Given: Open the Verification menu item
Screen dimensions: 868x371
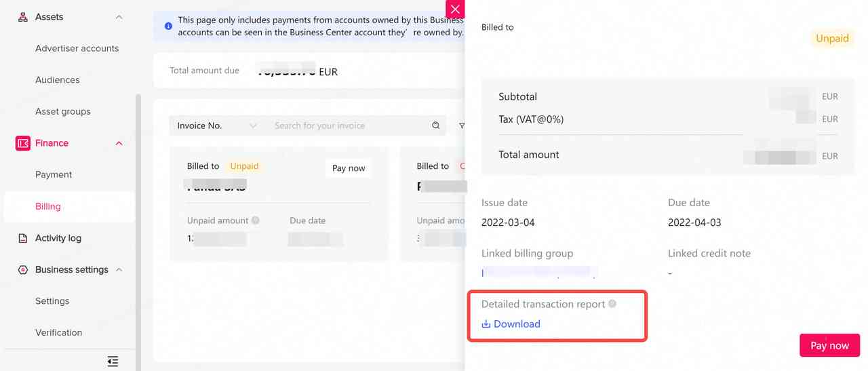Looking at the screenshot, I should coord(58,332).
